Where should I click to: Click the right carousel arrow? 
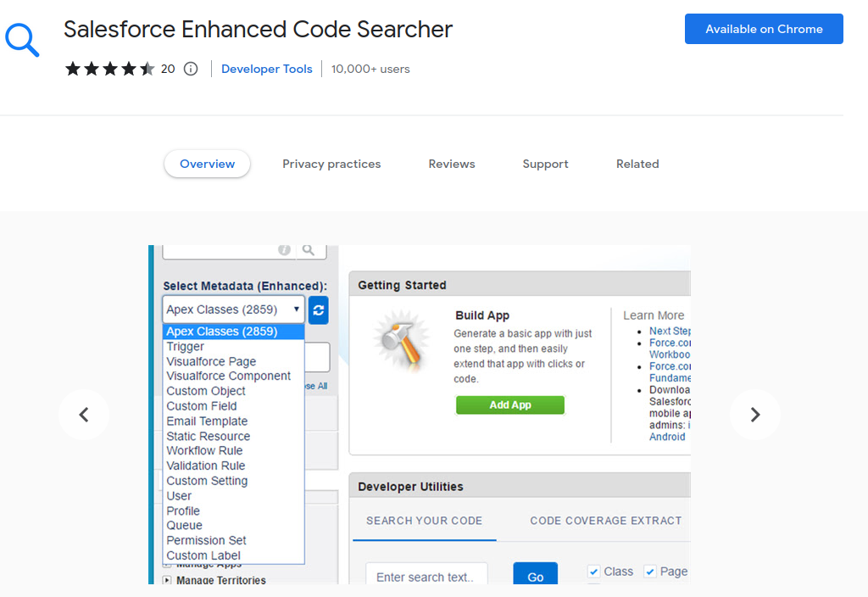coord(754,415)
